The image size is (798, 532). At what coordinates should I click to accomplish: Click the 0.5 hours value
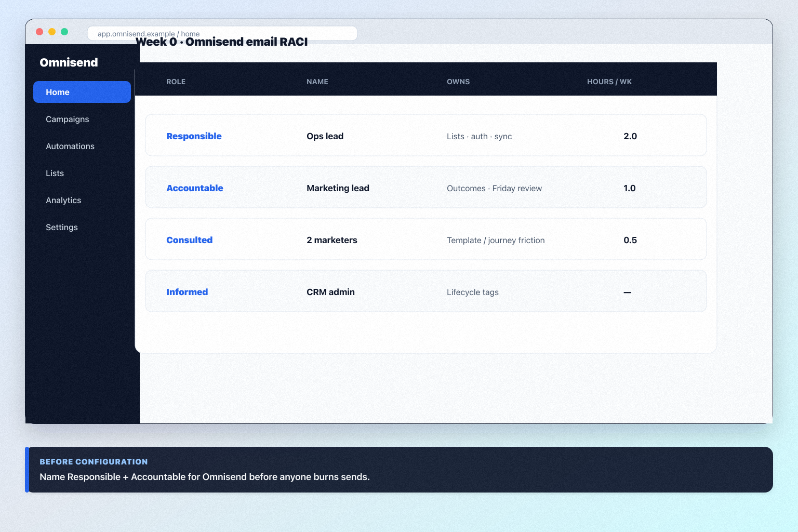(630, 240)
